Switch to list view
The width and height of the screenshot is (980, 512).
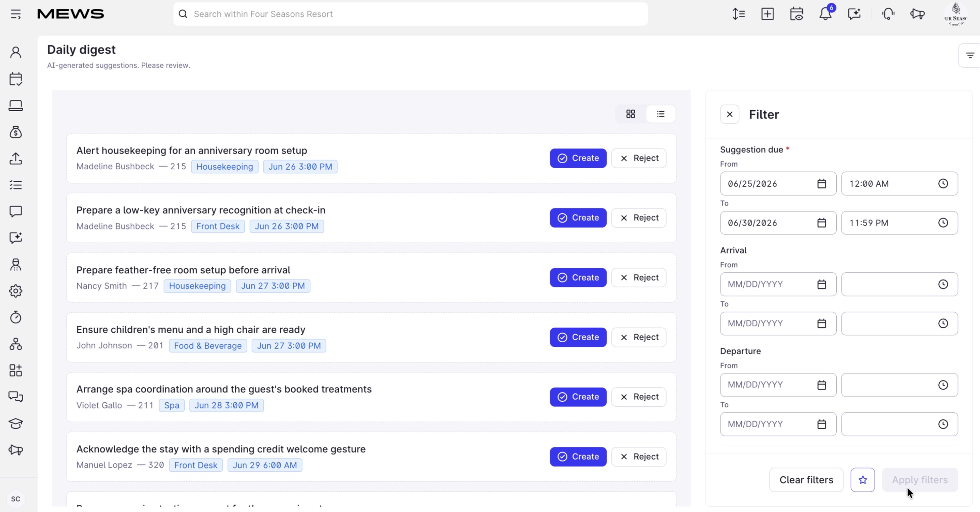point(661,114)
